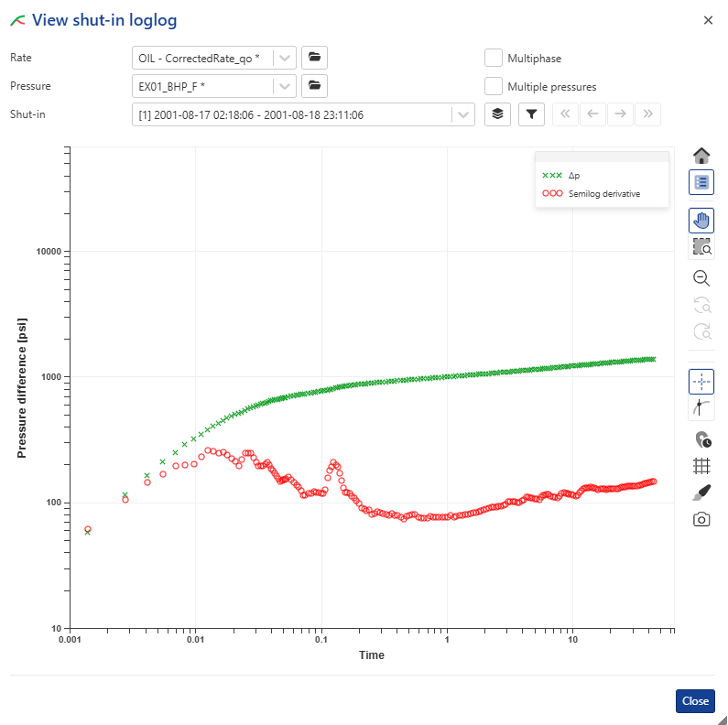This screenshot has height=725, width=728.
Task: Toggle the legend list icon
Action: pos(701,182)
